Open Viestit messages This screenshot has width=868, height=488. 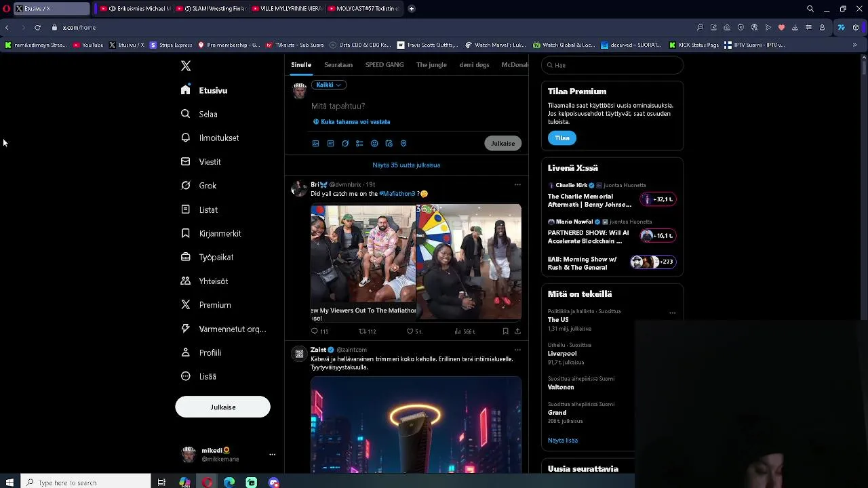(201, 162)
